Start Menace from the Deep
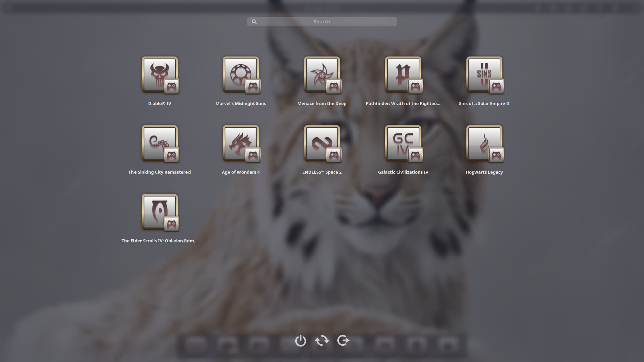 point(322,75)
